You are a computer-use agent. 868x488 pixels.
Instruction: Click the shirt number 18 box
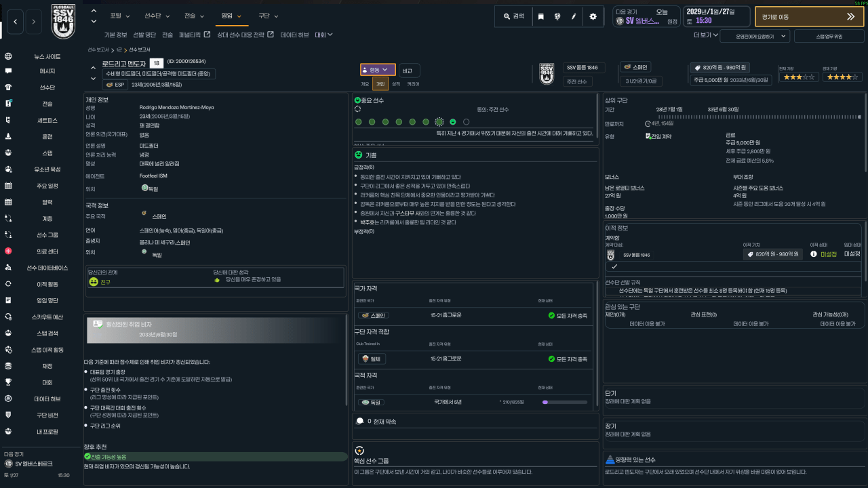(155, 63)
